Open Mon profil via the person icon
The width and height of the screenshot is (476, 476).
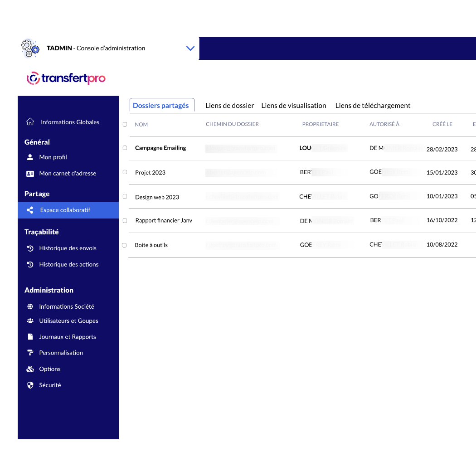click(30, 157)
